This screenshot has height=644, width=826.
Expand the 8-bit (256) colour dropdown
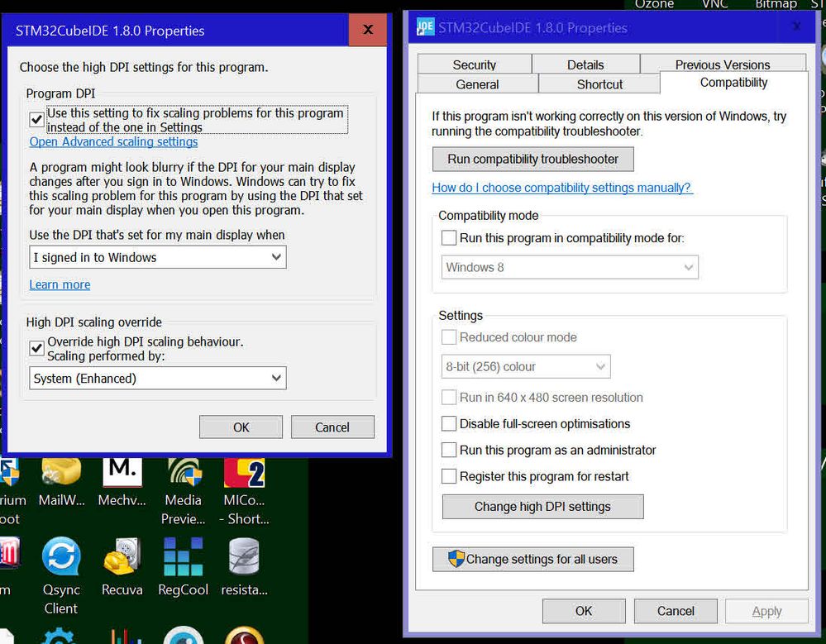click(526, 366)
